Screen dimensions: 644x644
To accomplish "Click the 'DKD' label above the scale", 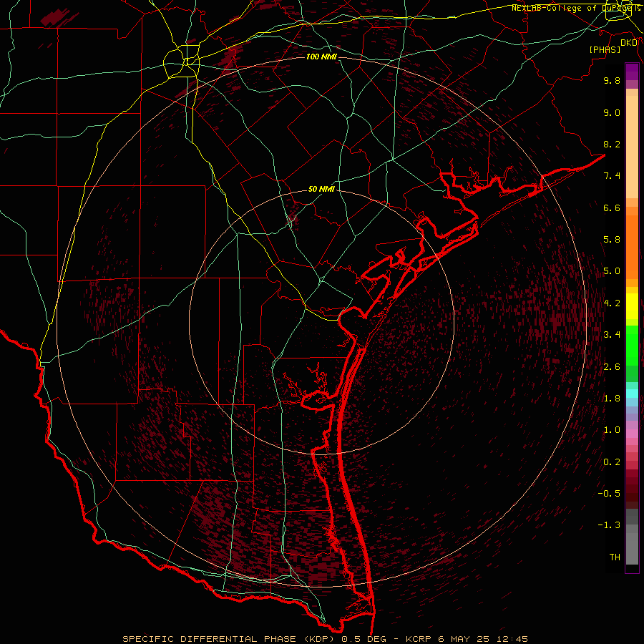I will (629, 42).
